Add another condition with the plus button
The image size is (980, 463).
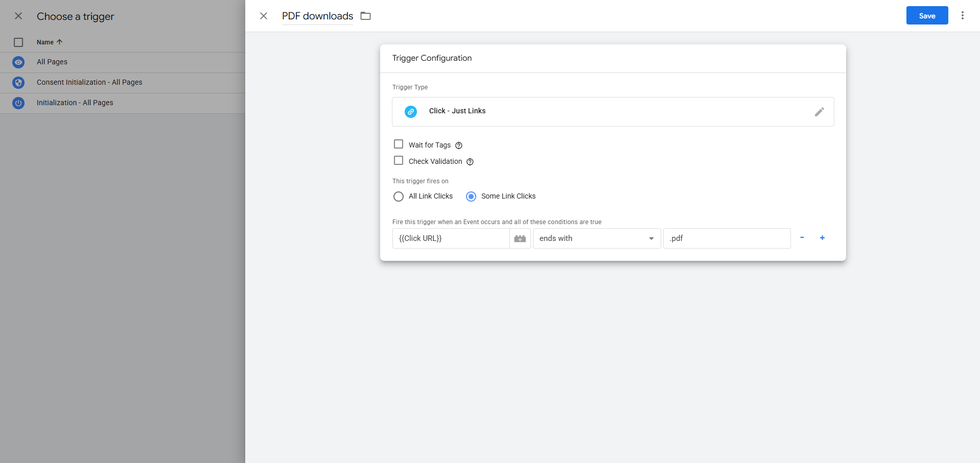(822, 238)
